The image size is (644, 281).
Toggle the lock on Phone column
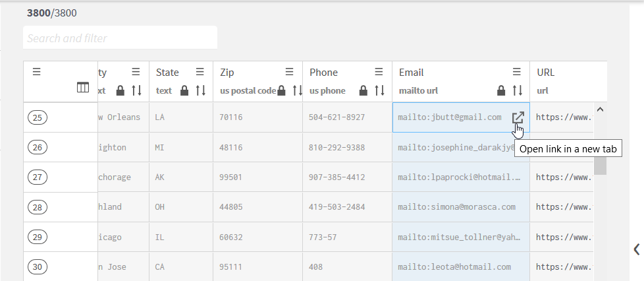[363, 90]
